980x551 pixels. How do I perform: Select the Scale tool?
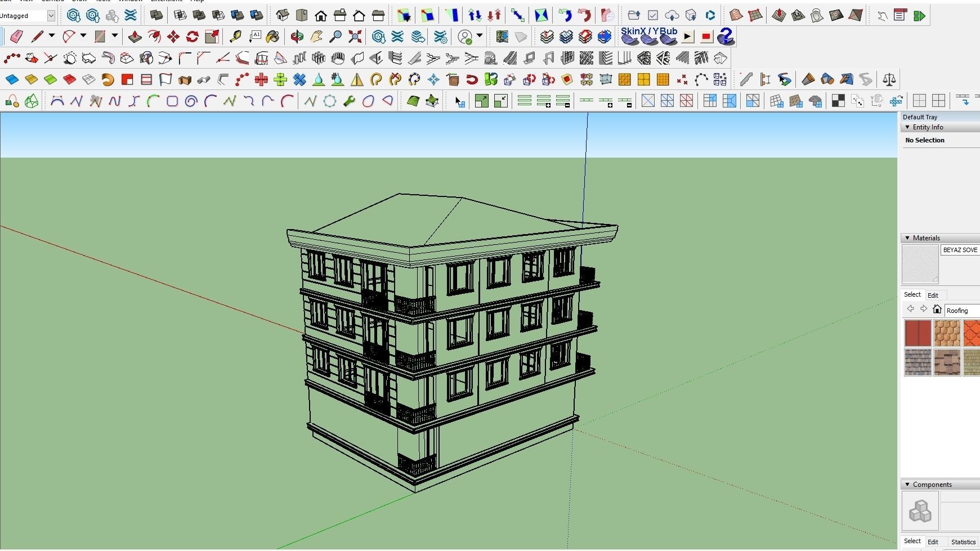point(212,37)
